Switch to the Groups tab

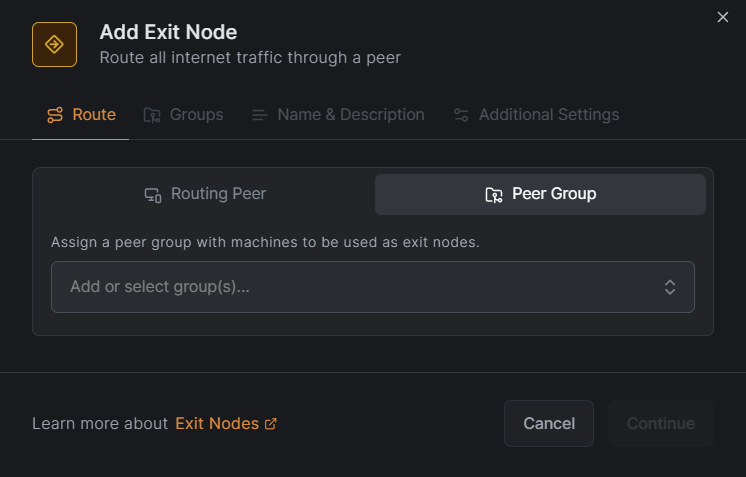[184, 115]
